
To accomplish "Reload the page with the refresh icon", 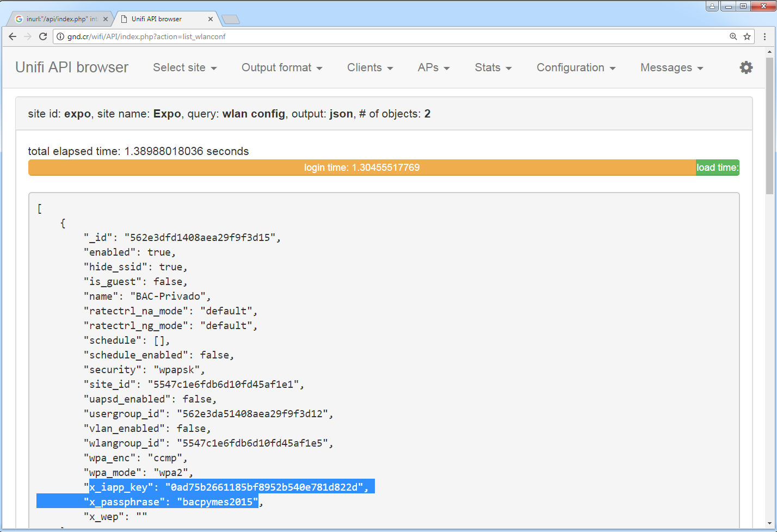I will [x=43, y=36].
